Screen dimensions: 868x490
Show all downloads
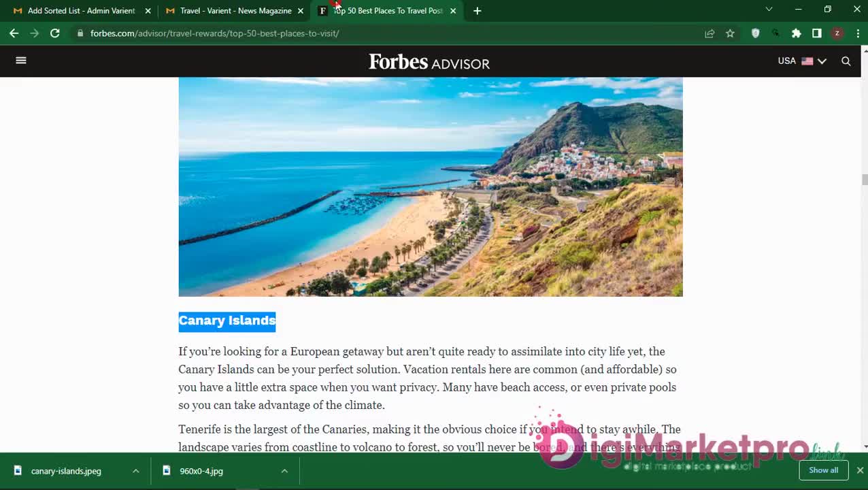(823, 470)
